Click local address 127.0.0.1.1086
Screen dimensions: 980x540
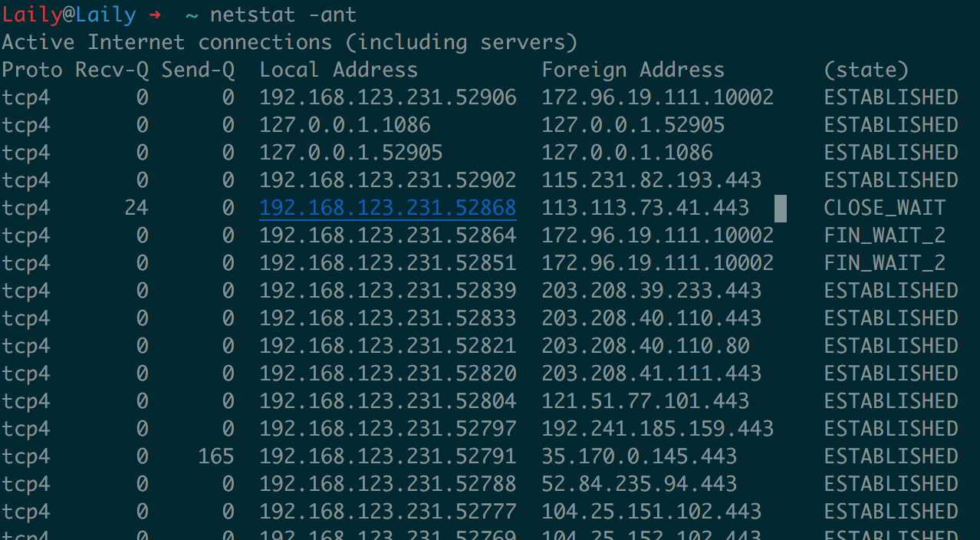344,125
